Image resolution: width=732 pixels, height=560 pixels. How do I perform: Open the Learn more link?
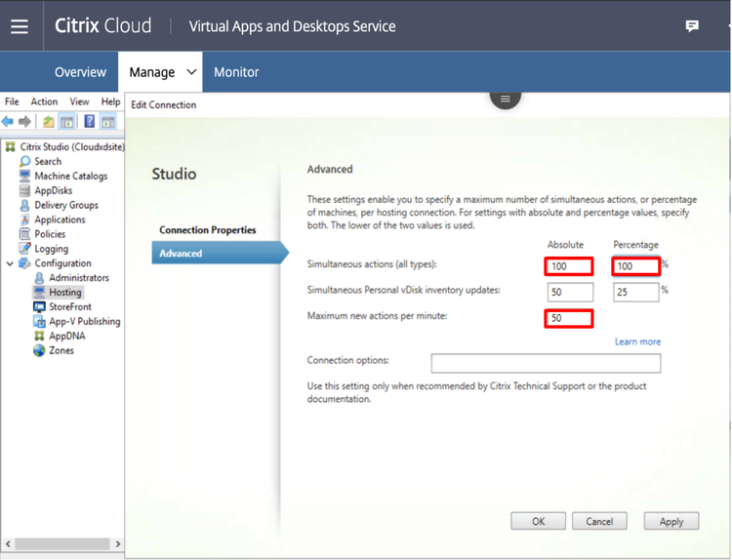click(x=637, y=341)
